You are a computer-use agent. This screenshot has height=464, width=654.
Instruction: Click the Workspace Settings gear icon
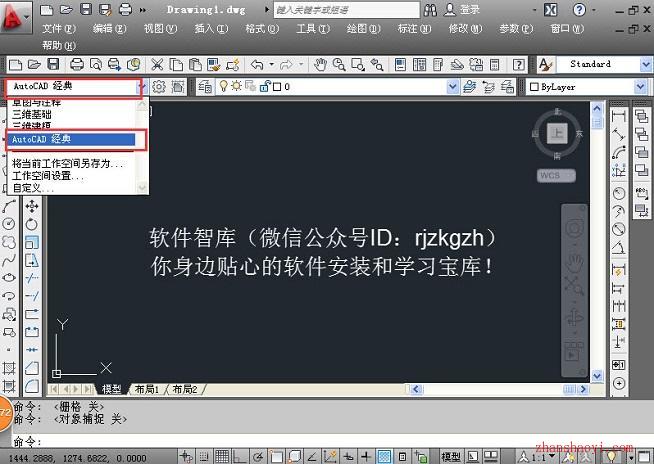158,87
